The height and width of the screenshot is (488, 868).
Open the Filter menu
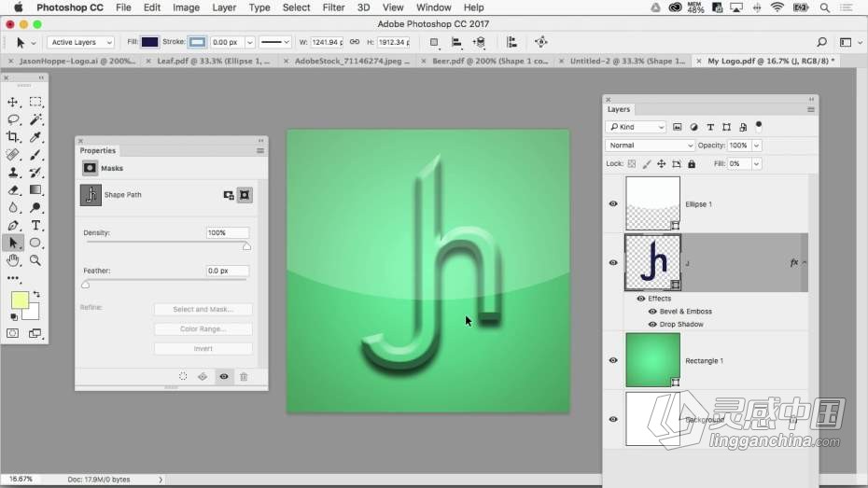click(x=333, y=7)
